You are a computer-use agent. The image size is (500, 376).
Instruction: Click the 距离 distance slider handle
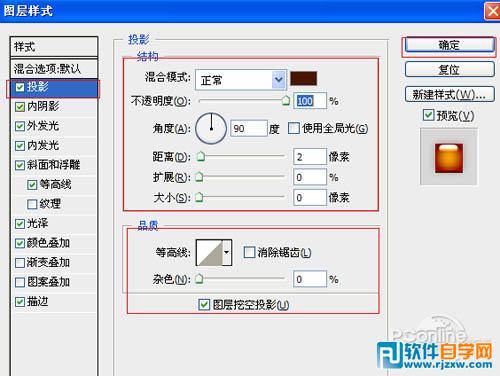click(x=201, y=156)
